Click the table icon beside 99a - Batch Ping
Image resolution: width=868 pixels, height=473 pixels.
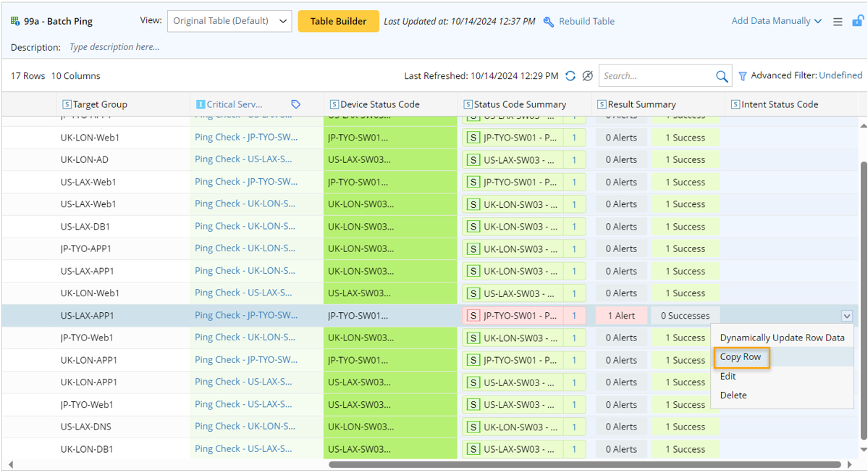coord(15,21)
